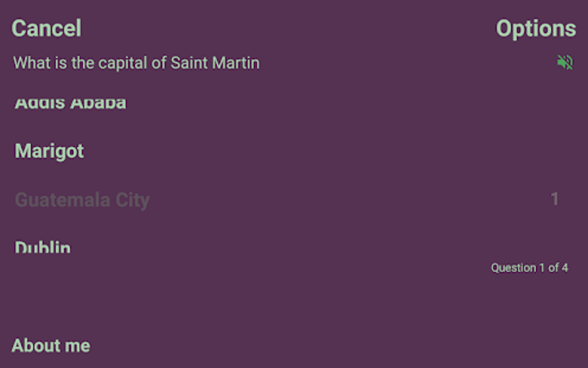This screenshot has width=588, height=368.
Task: Open the About me link
Action: click(x=51, y=346)
